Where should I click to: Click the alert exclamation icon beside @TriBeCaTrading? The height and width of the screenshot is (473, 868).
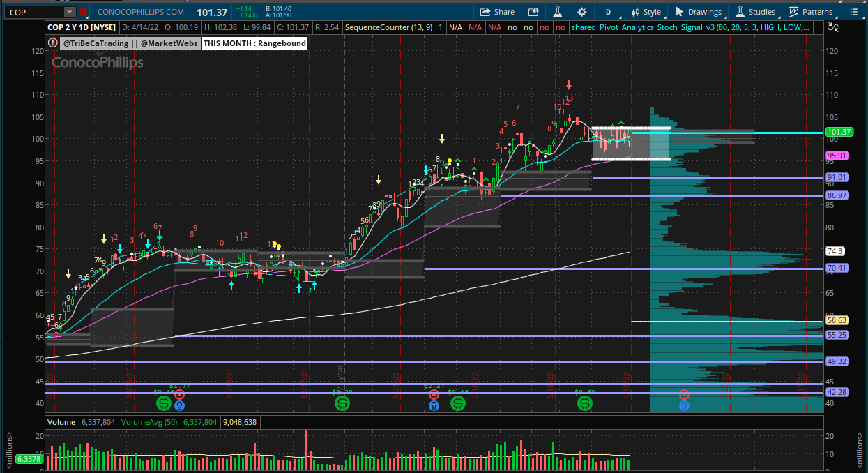coord(53,43)
